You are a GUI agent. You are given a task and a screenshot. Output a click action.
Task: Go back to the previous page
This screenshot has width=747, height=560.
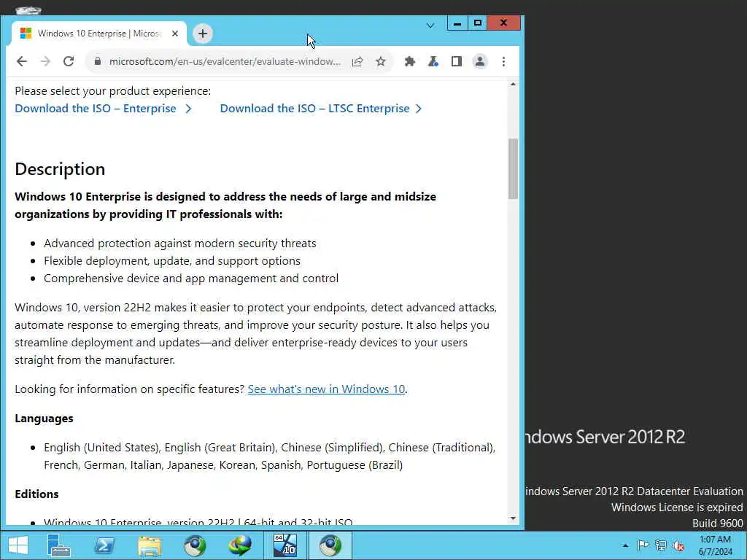click(22, 61)
